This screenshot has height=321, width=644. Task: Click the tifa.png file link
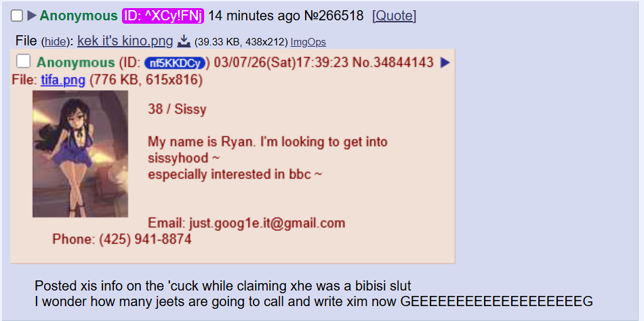(x=63, y=80)
